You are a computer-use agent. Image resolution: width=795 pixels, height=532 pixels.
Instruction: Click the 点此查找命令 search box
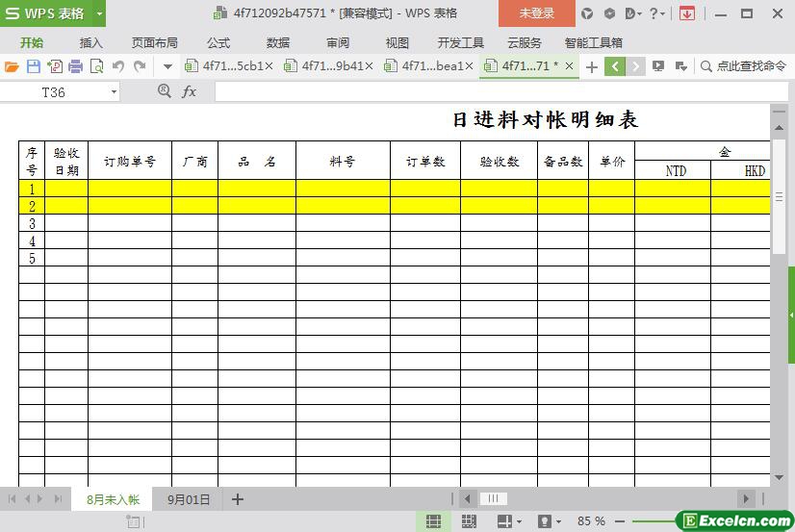click(743, 66)
